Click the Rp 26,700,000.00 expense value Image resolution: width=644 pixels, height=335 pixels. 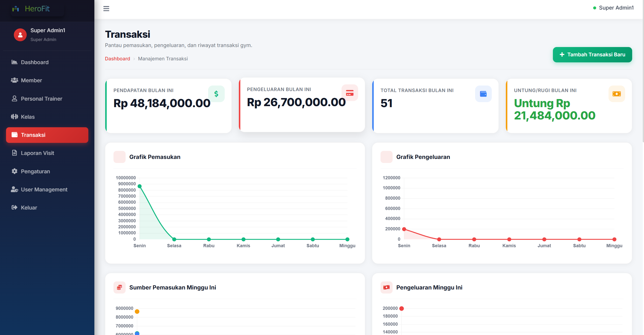(x=296, y=102)
